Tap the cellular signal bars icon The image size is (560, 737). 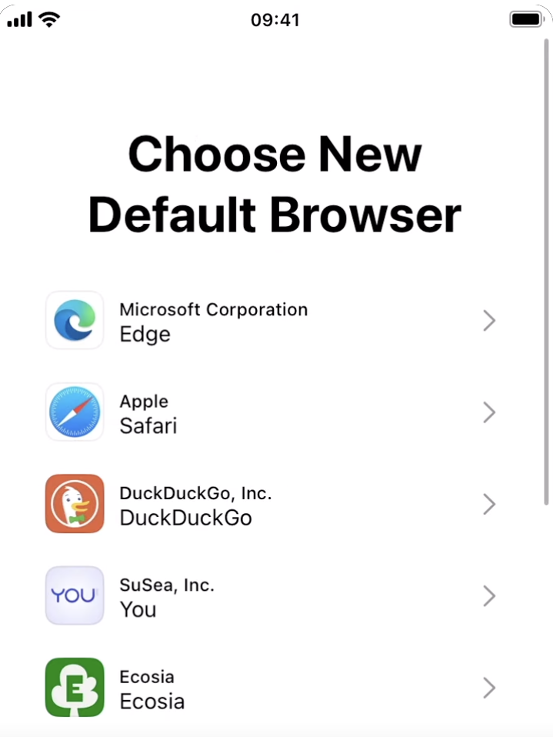(20, 19)
